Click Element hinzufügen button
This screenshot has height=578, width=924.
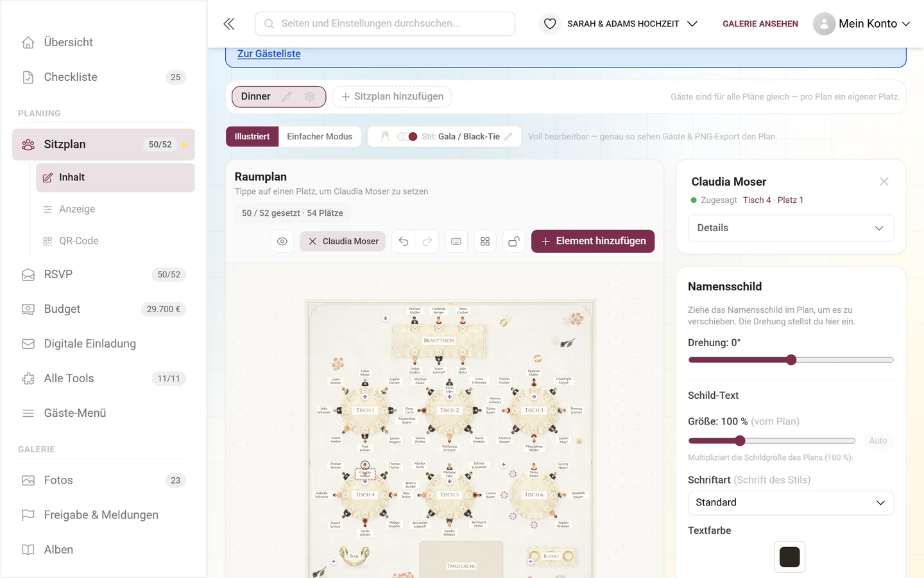tap(593, 241)
